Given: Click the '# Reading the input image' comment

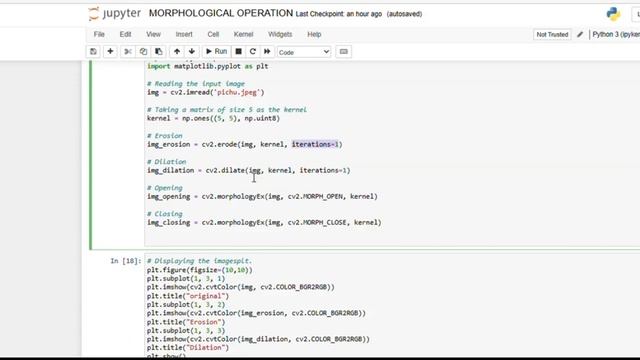Looking at the screenshot, I should click(196, 84).
